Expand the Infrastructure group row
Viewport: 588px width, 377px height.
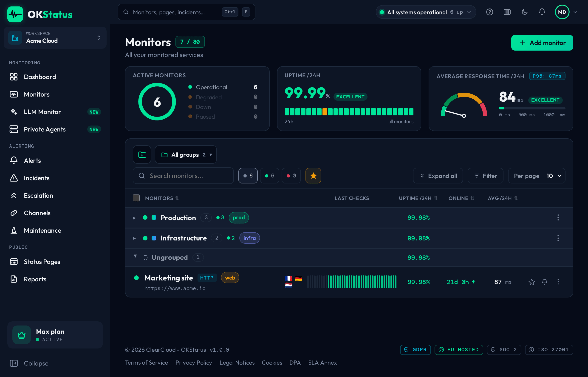coord(134,238)
